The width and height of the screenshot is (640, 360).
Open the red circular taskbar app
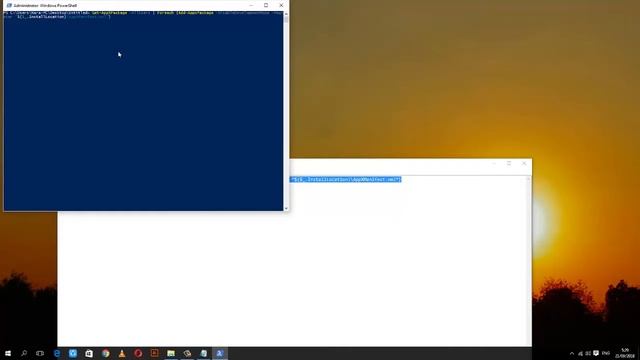click(138, 353)
